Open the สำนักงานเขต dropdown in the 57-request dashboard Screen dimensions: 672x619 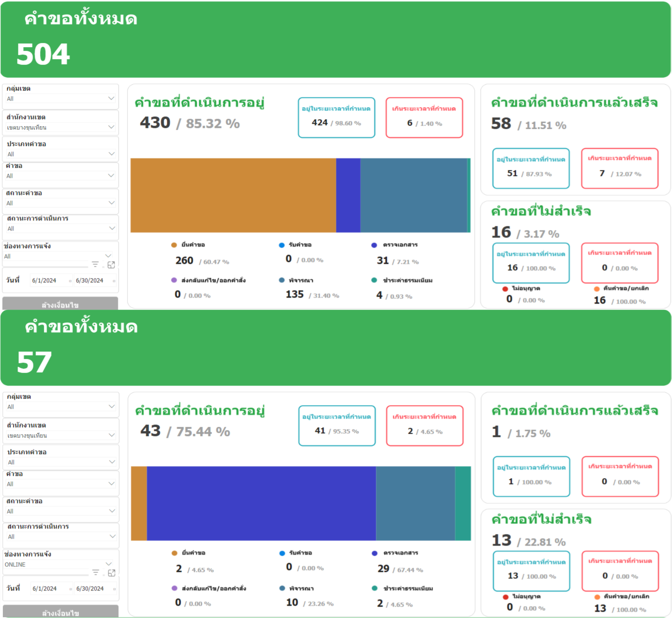111,435
